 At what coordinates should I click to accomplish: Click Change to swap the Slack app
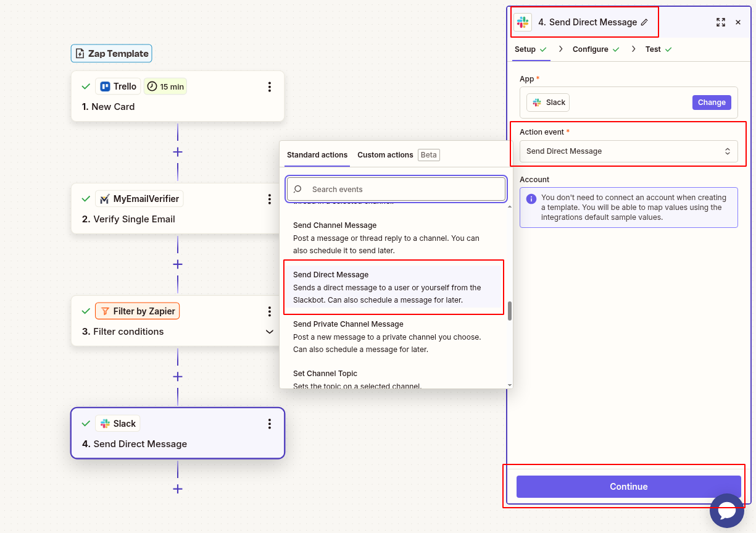[x=712, y=103]
